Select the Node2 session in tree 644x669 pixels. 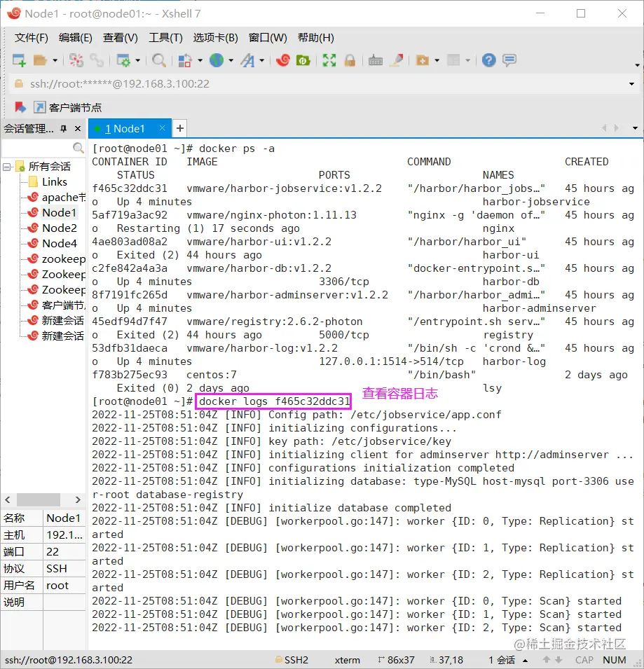coord(52,228)
